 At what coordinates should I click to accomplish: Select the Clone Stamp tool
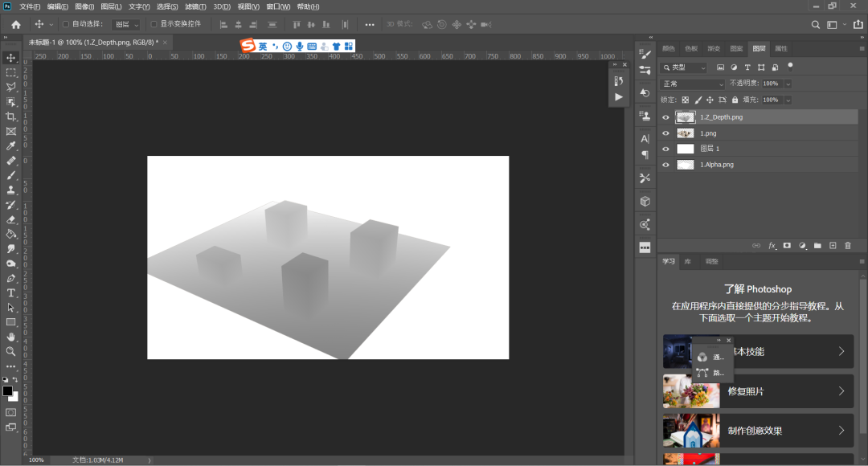tap(11, 190)
